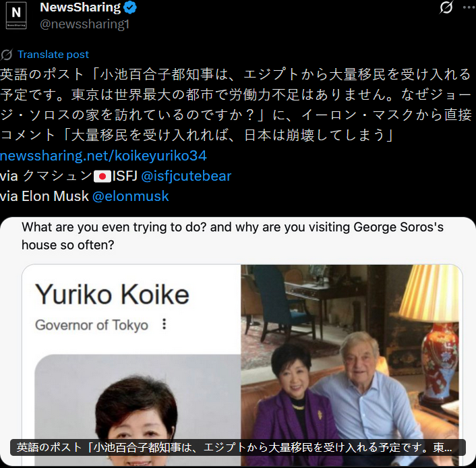The width and height of the screenshot is (476, 468).
Task: Click the Japan flag emoji in the via line
Action: click(x=102, y=177)
